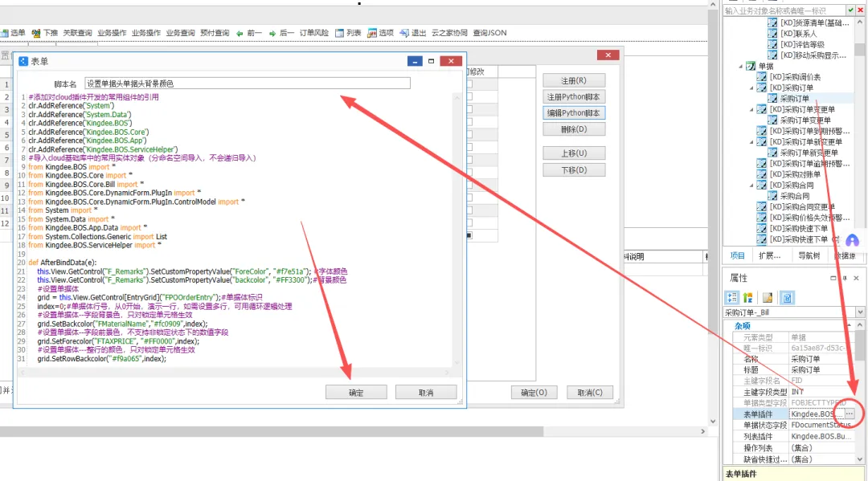Open the floating blue assistant icon

click(852, 241)
